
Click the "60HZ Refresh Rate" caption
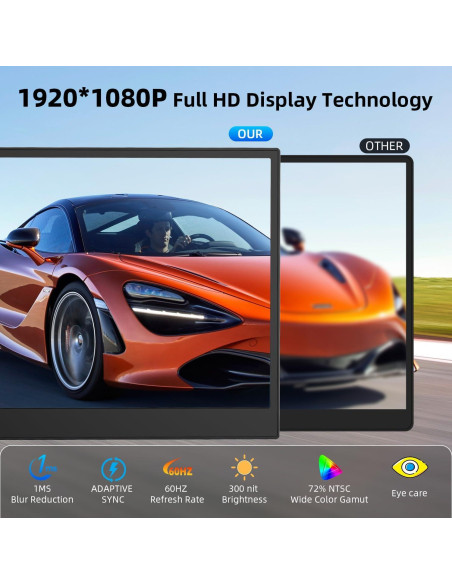click(x=177, y=494)
